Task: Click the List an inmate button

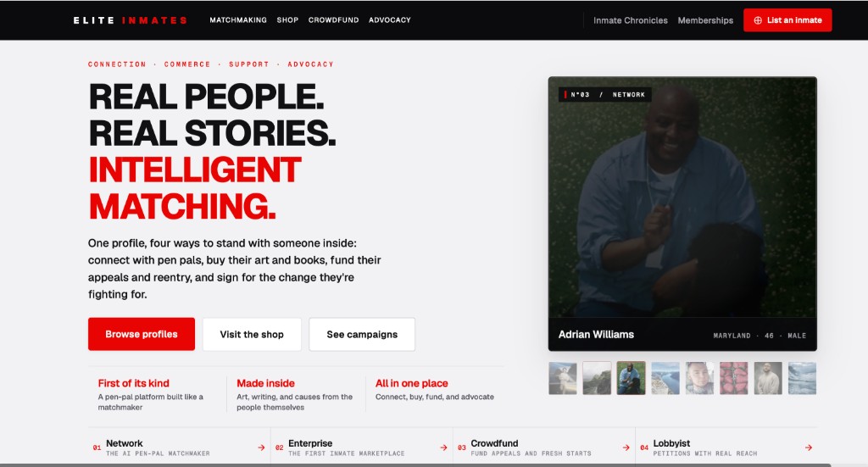Action: tap(787, 20)
